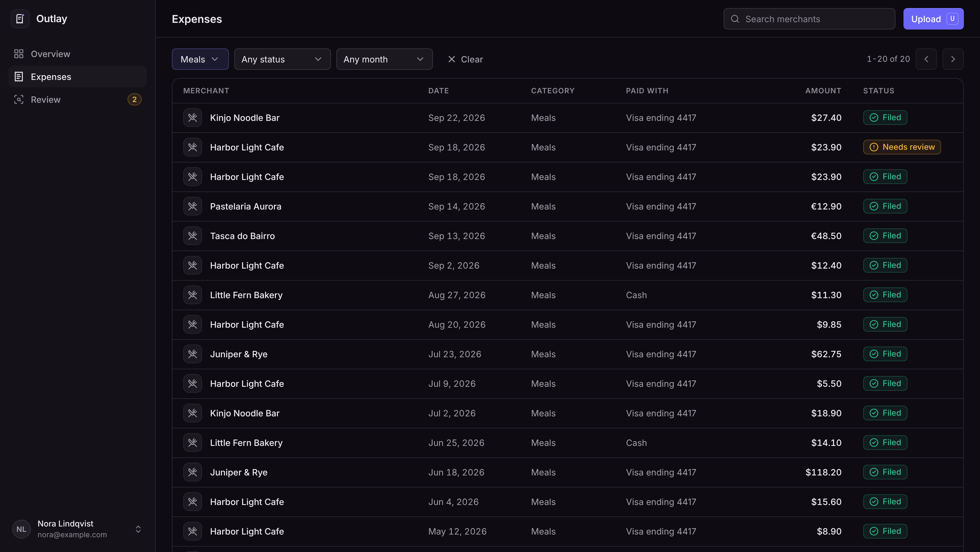Screen dimensions: 980x552
Task: Click the Needs review status badge
Action: 901,147
